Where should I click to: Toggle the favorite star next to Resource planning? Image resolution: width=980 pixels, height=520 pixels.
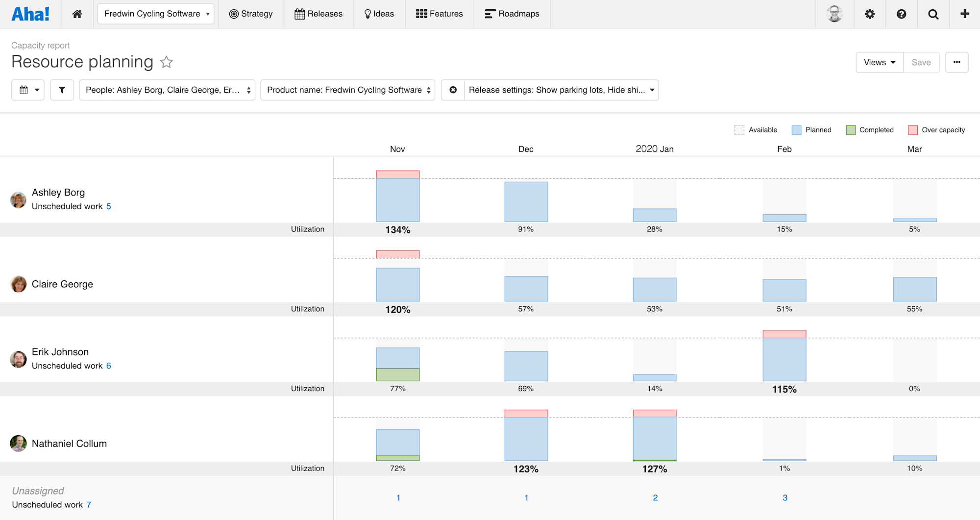coord(166,62)
